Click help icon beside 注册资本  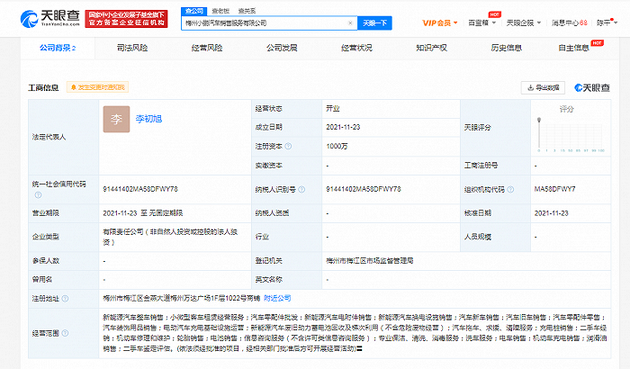[288, 146]
